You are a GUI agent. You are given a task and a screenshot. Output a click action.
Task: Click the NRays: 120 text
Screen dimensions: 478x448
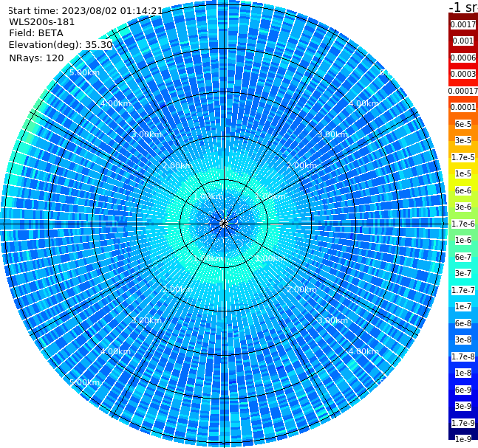click(36, 58)
